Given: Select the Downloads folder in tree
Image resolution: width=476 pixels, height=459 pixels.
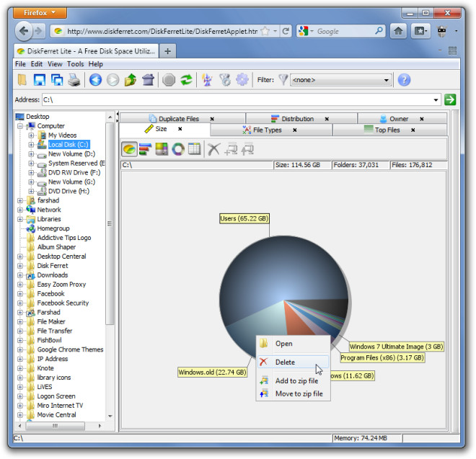Looking at the screenshot, I should (52, 275).
